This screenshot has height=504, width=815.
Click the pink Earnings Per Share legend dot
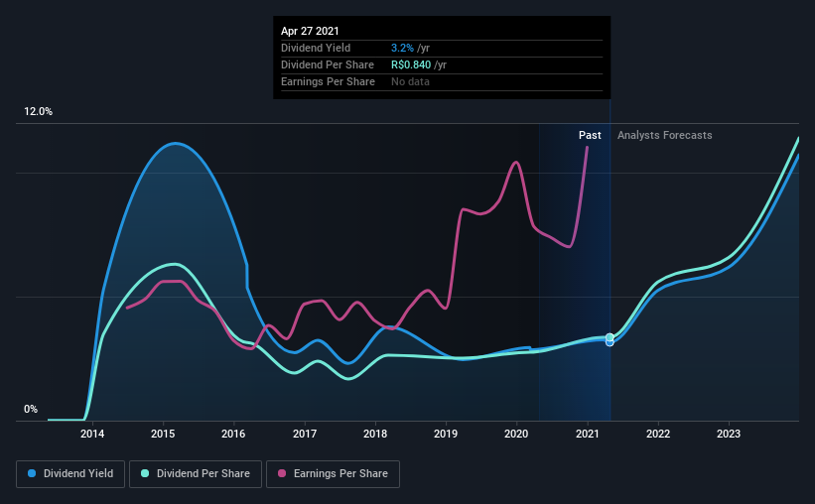click(x=282, y=473)
